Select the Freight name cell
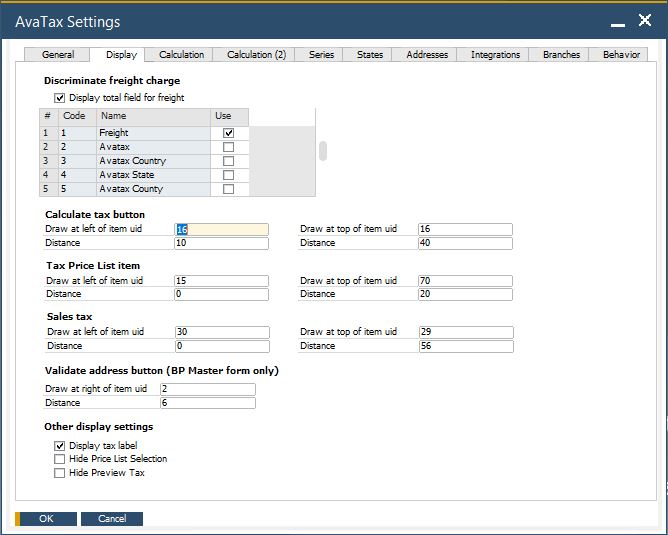 [x=153, y=133]
